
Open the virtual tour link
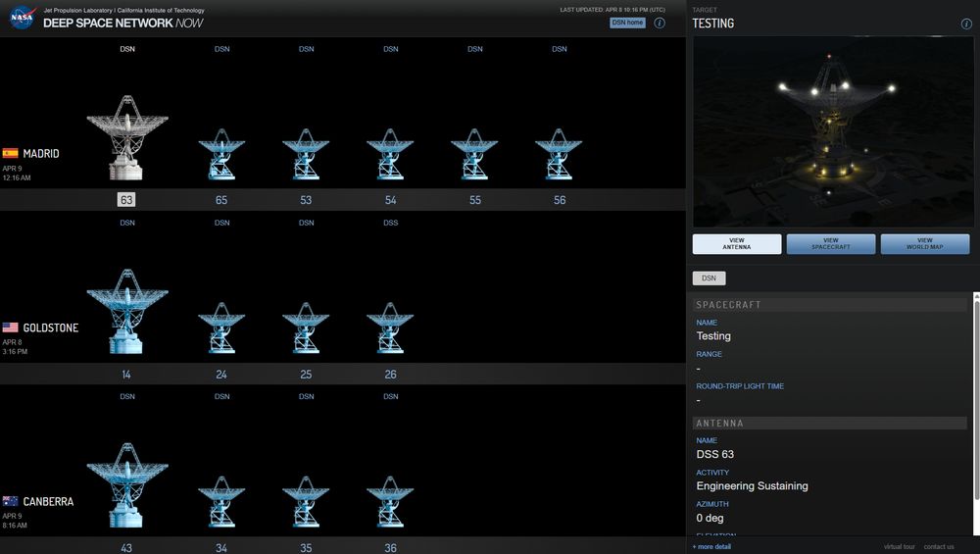pos(899,546)
